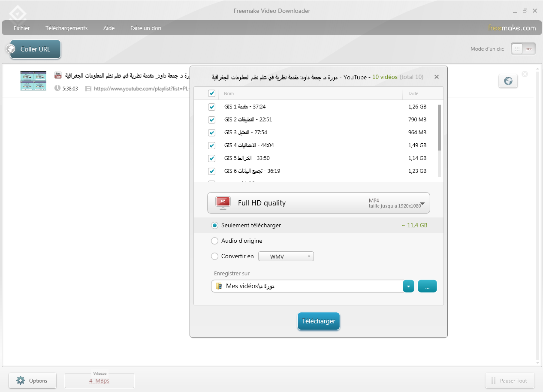The width and height of the screenshot is (543, 392).
Task: Open the Aide menu
Action: pos(109,28)
